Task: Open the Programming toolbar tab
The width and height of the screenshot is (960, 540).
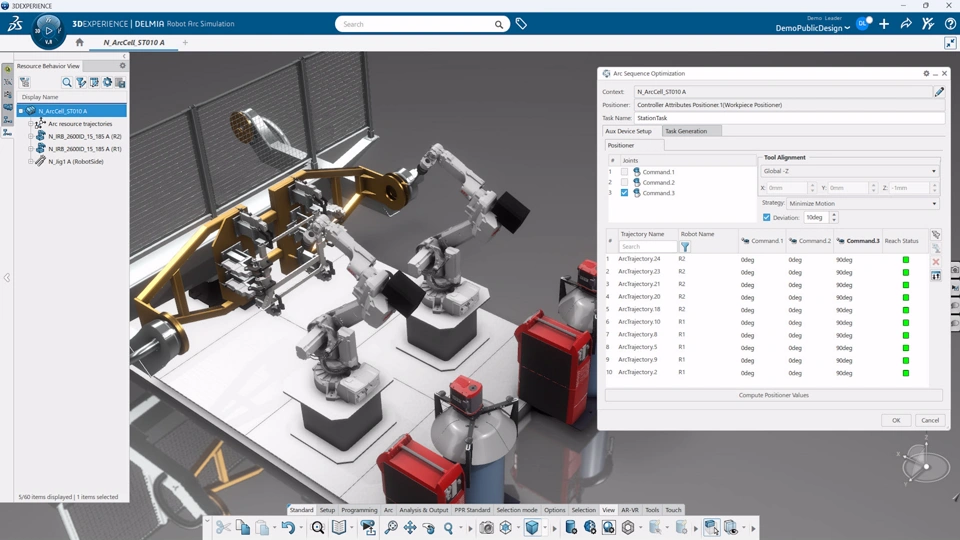Action: click(x=359, y=510)
